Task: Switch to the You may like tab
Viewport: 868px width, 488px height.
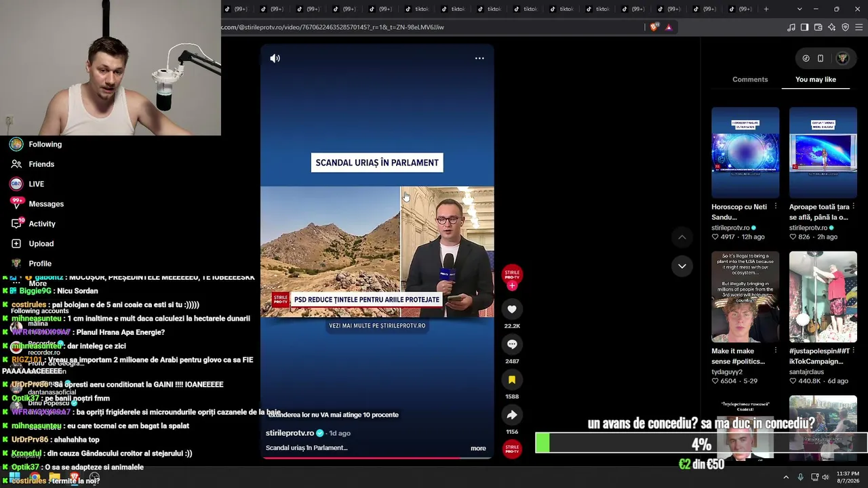Action: (x=816, y=79)
